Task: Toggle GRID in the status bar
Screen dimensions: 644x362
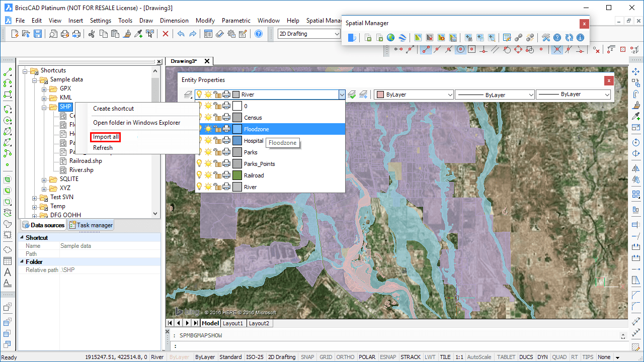Action: [326, 357]
